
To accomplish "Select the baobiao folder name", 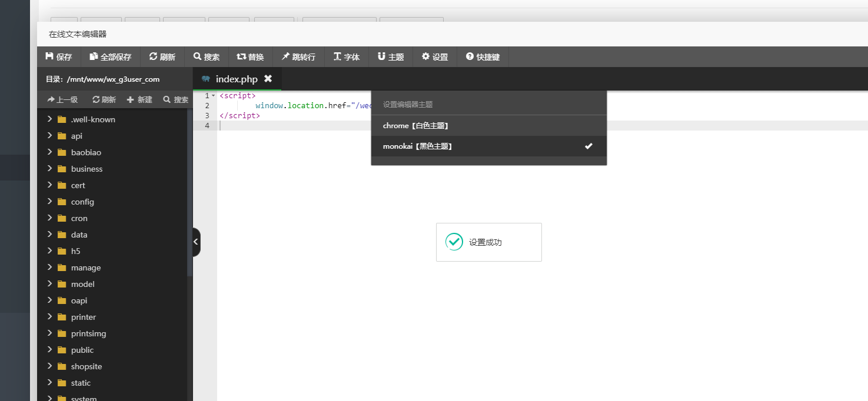I will click(x=86, y=152).
